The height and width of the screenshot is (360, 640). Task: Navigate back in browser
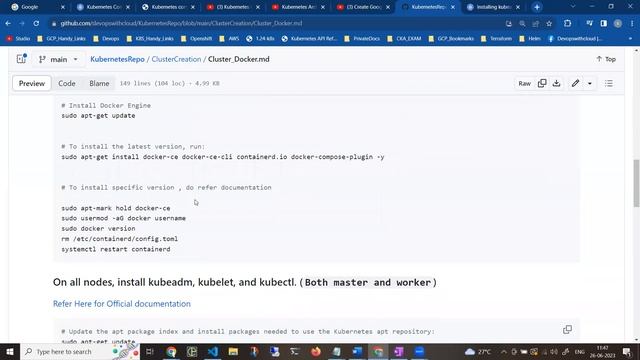8,23
